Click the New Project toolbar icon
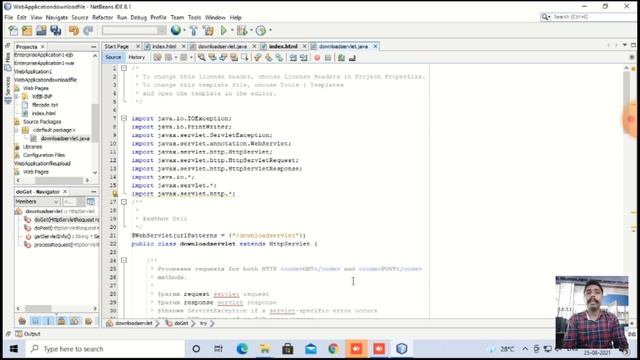Image resolution: width=640 pixels, height=360 pixels. (27, 31)
